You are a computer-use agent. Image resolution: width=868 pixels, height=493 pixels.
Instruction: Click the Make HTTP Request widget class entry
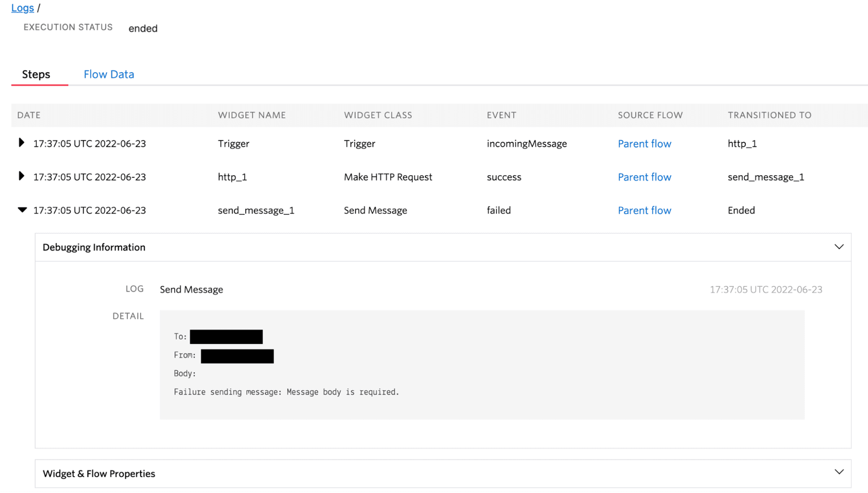(388, 177)
